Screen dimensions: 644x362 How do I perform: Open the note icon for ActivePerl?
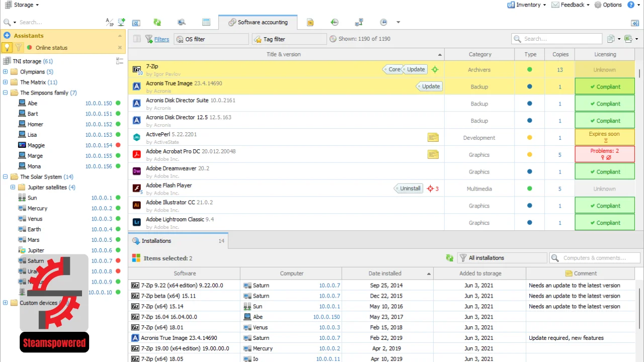point(433,137)
